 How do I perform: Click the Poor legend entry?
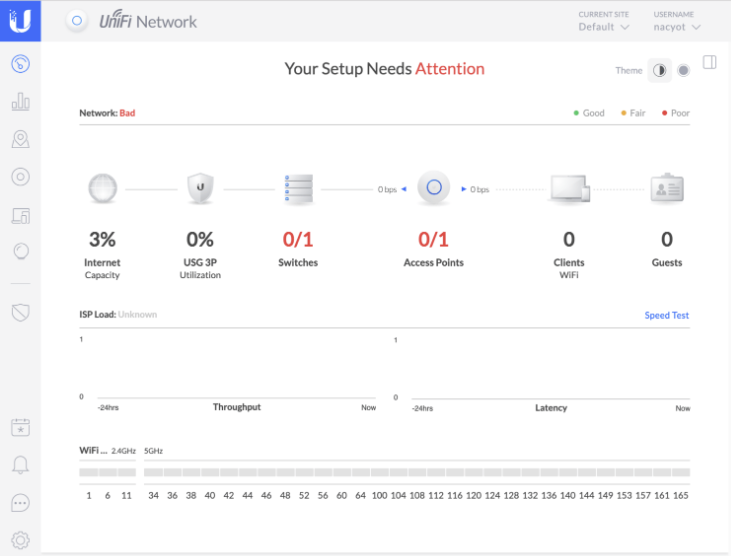pos(676,113)
